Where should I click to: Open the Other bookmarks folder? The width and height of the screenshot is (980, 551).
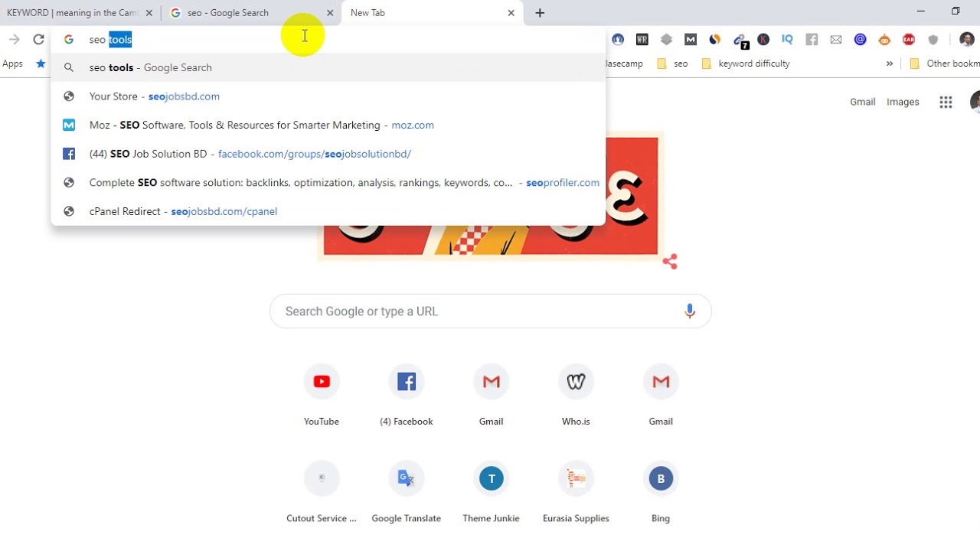pyautogui.click(x=944, y=64)
